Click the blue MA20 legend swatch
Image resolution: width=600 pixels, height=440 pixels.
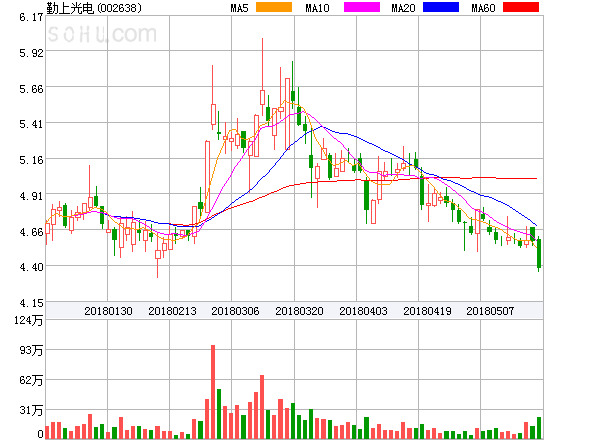point(441,7)
